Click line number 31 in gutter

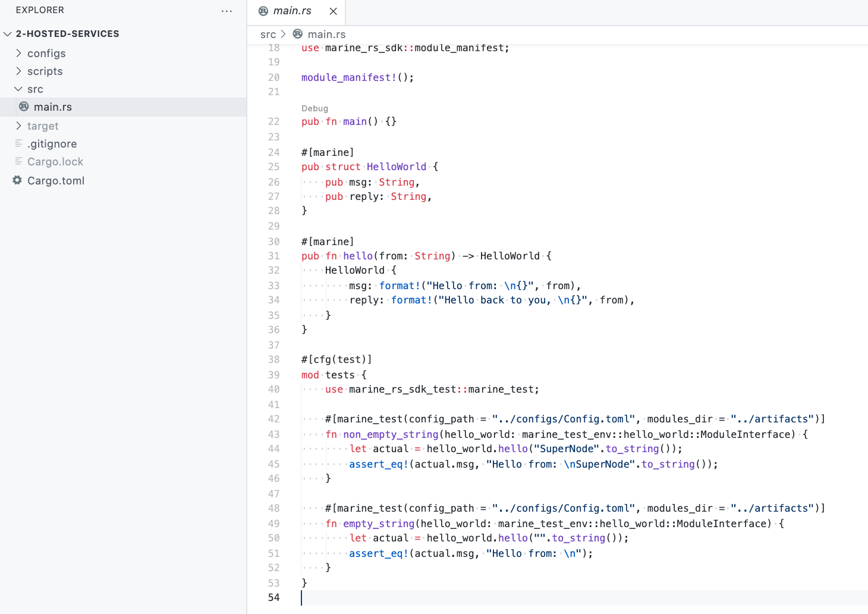click(273, 256)
